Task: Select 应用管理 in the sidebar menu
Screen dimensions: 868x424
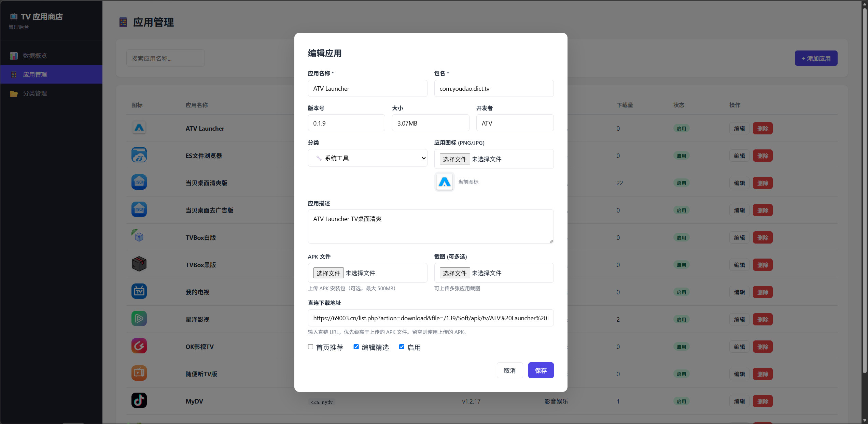Action: [x=51, y=74]
